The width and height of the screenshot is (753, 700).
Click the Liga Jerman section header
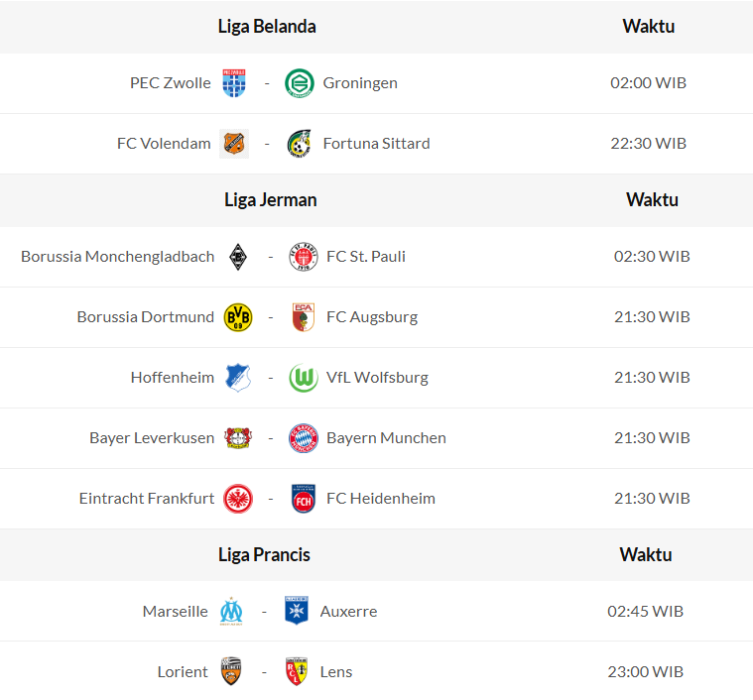tap(271, 200)
